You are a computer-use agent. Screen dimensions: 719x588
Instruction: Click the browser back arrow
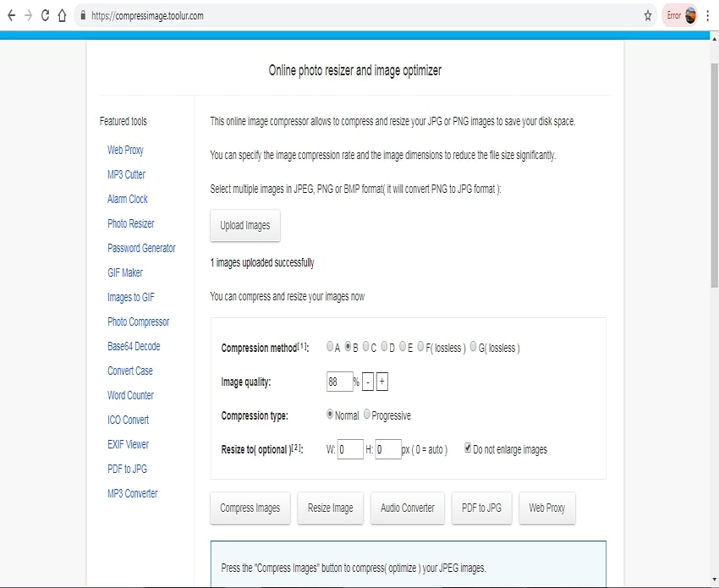click(x=11, y=15)
